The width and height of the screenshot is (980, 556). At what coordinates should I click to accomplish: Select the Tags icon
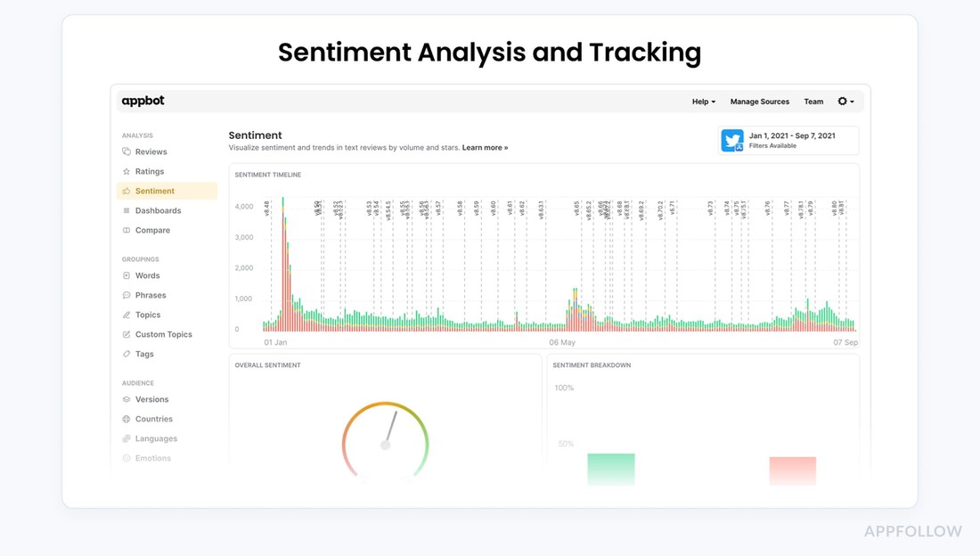click(127, 354)
